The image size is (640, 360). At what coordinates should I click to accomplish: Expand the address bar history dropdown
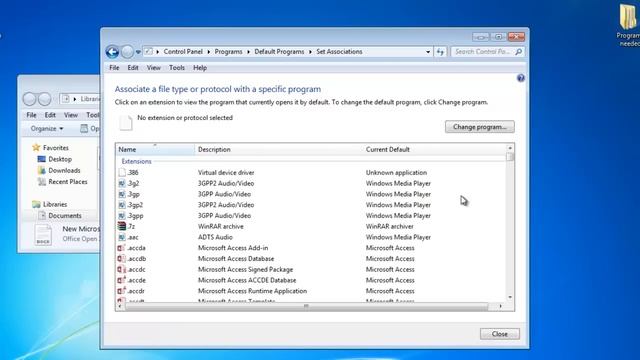428,52
